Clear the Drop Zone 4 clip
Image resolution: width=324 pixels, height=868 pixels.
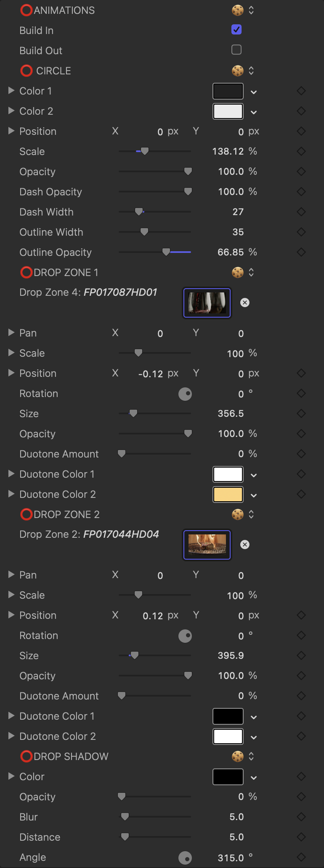pyautogui.click(x=245, y=302)
